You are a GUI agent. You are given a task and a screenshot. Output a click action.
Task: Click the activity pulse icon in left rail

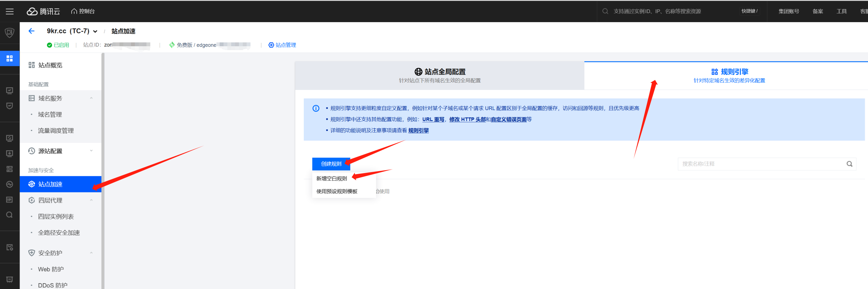tap(10, 184)
